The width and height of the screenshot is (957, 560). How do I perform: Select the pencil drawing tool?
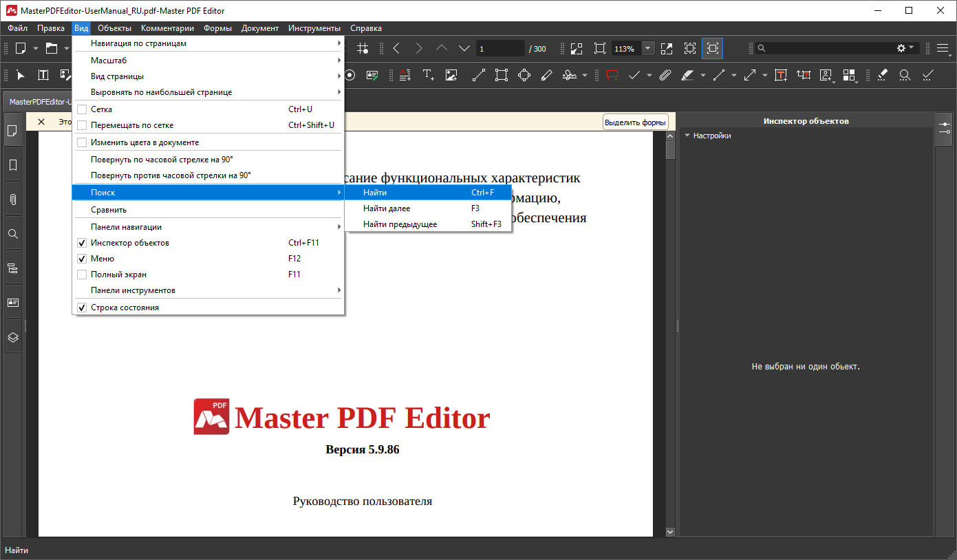(546, 75)
